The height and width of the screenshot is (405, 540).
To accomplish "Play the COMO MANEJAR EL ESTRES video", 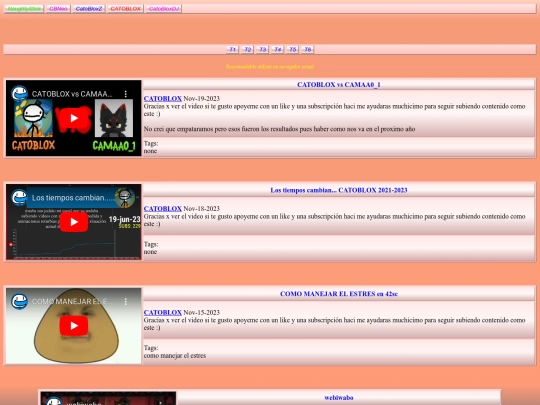I will tap(74, 326).
